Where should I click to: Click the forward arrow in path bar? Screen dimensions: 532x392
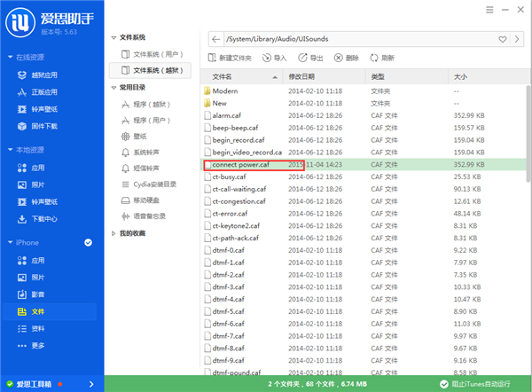(517, 39)
